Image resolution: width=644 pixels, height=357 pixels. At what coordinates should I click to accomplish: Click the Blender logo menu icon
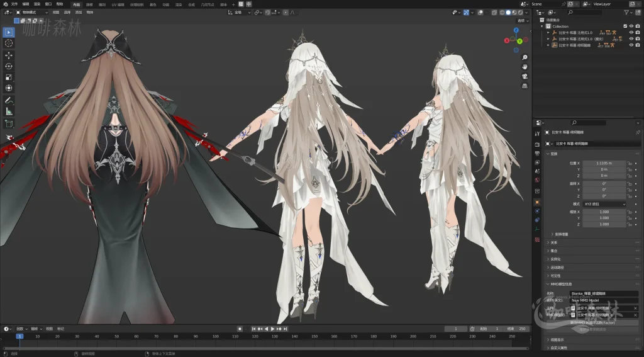point(5,4)
